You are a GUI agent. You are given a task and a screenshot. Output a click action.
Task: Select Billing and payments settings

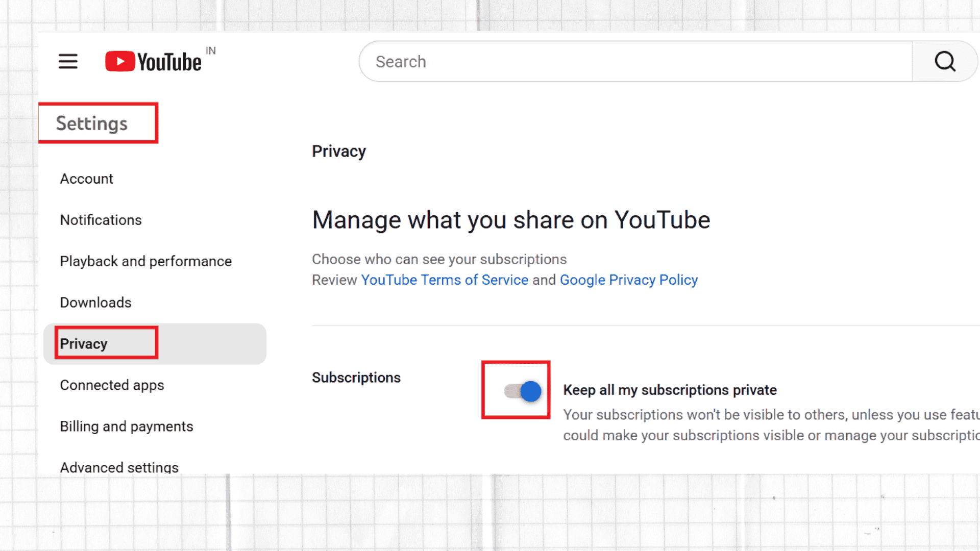[127, 426]
